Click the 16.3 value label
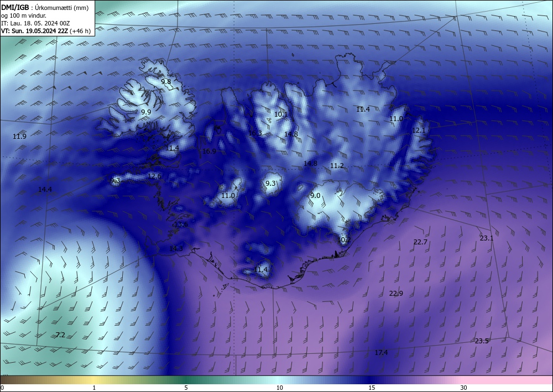The width and height of the screenshot is (553, 392). [255, 133]
